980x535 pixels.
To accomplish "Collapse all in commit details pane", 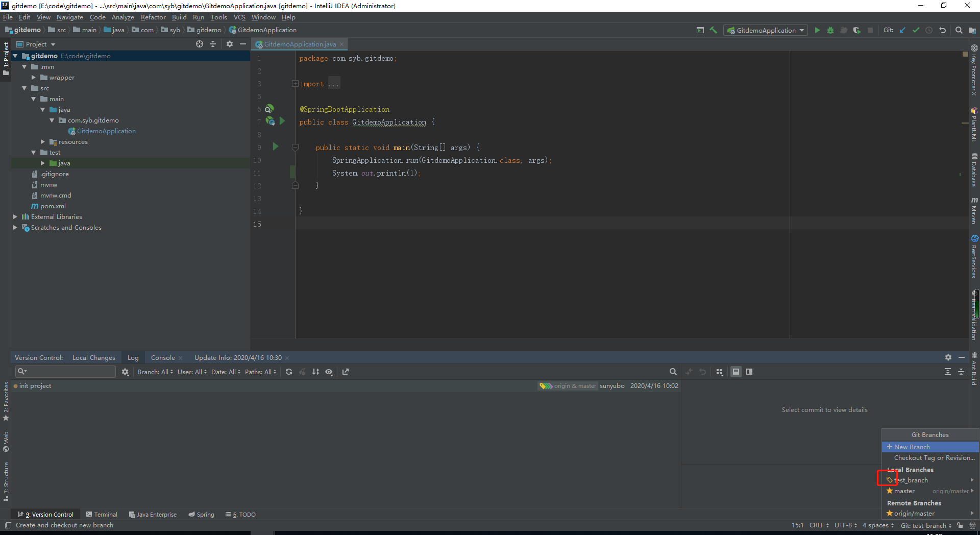I will [x=961, y=372].
